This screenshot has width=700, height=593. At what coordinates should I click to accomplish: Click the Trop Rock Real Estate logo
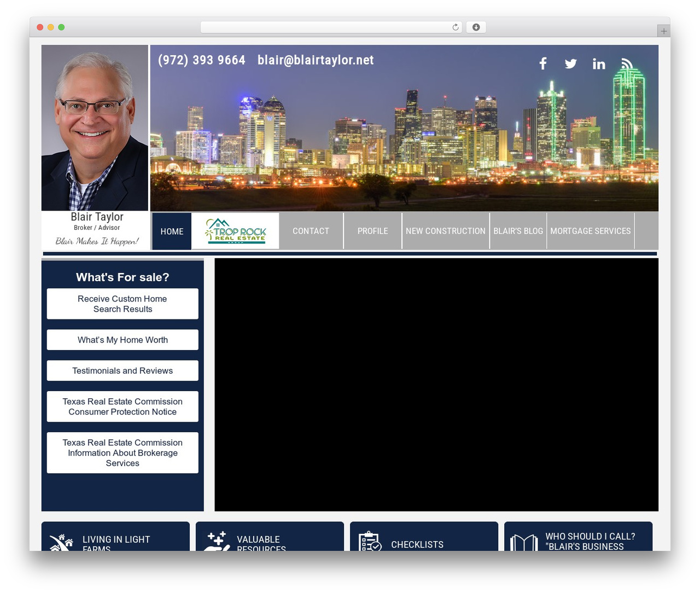pyautogui.click(x=235, y=231)
